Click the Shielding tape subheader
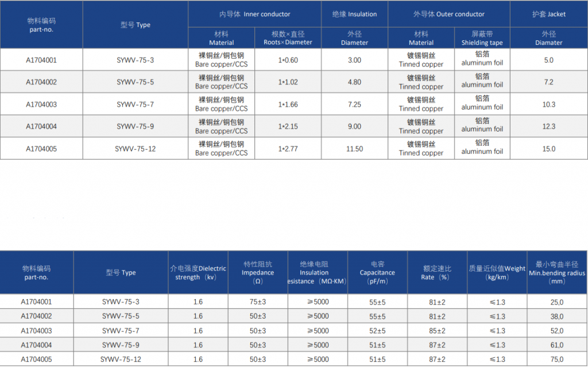 (x=482, y=38)
